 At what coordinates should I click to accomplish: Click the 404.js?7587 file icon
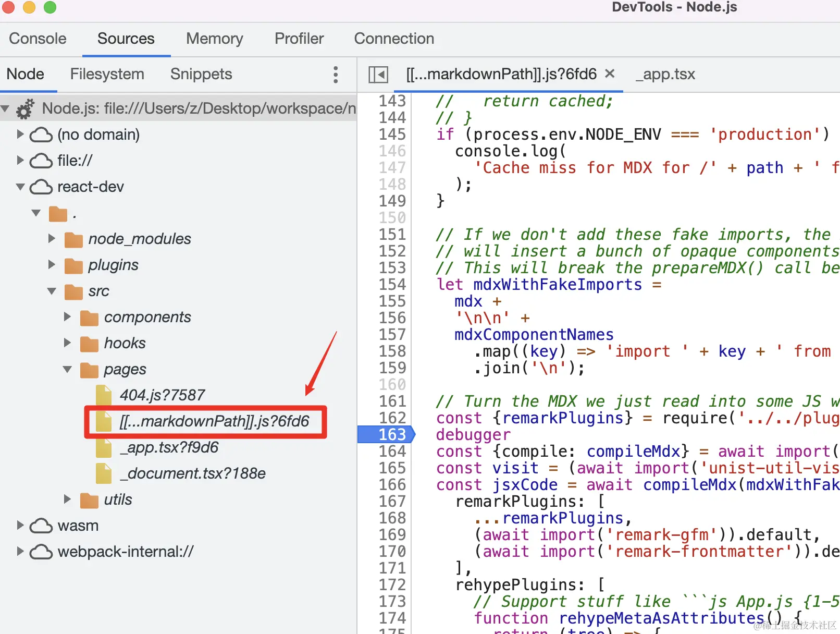104,395
